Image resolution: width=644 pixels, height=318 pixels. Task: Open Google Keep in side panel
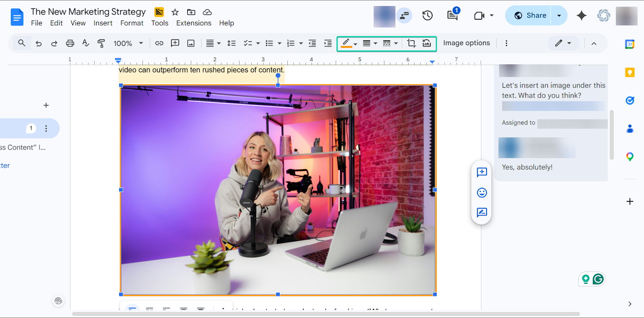coord(630,72)
